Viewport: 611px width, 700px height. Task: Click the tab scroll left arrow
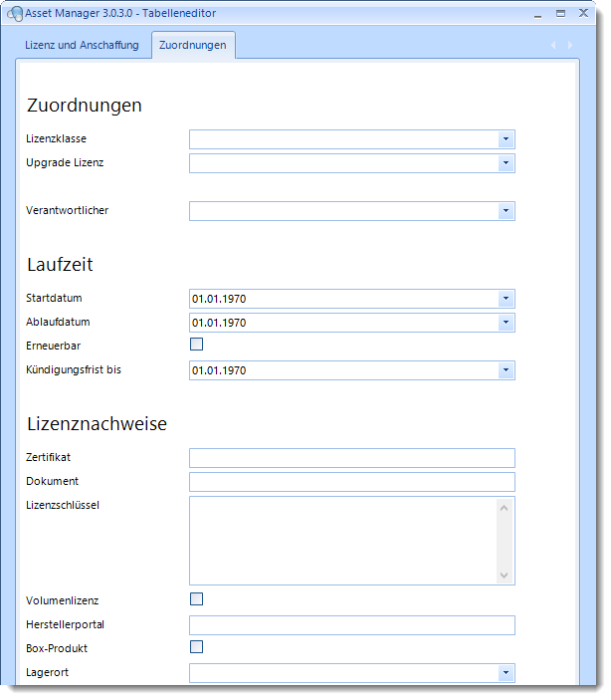553,45
